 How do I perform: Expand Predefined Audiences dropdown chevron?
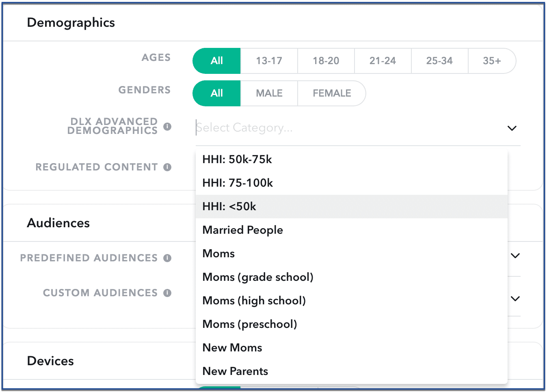click(515, 256)
